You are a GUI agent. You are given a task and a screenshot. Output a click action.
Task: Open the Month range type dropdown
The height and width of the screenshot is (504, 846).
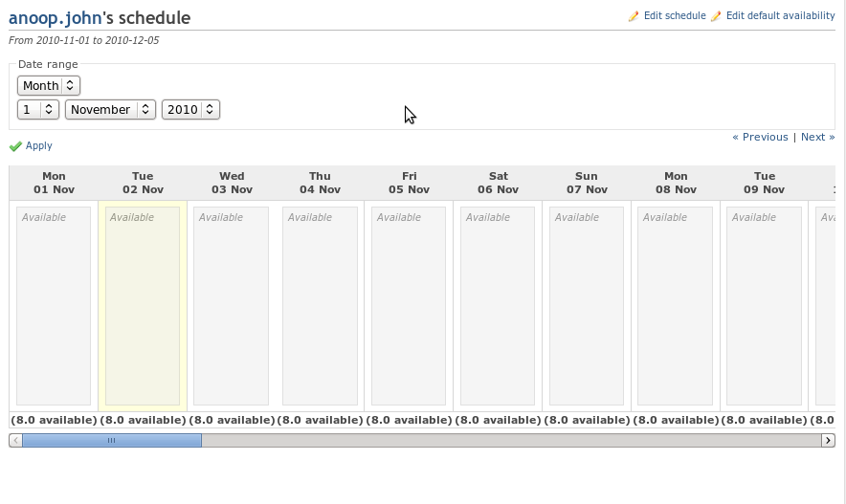click(49, 86)
